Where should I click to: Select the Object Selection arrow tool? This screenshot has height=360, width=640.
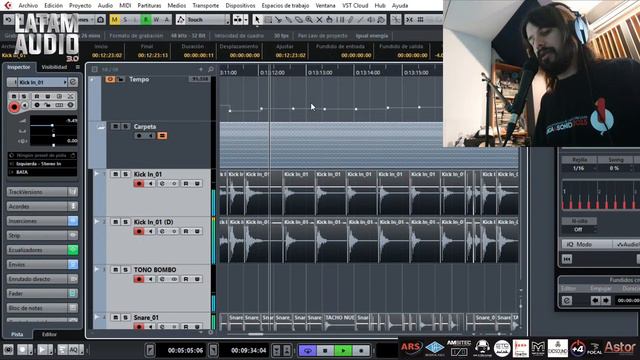pos(257,20)
